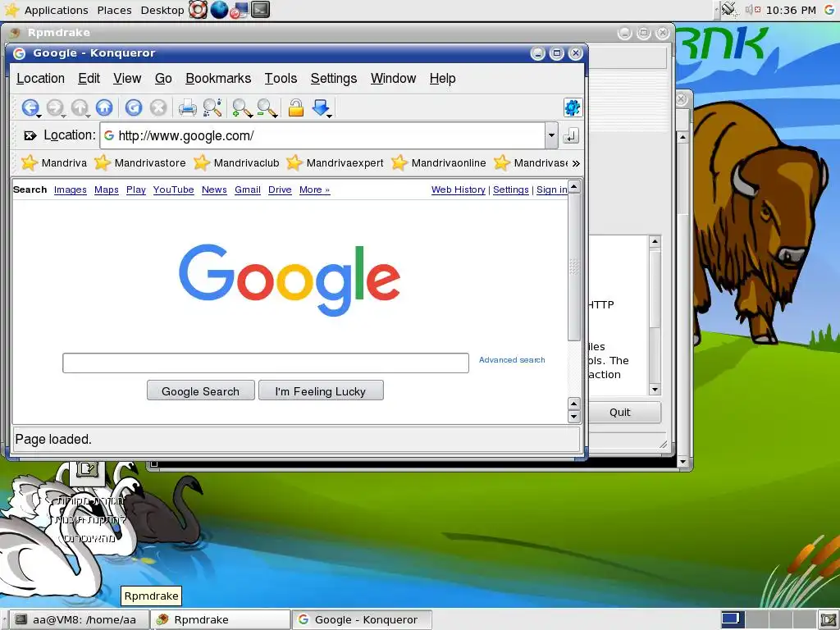This screenshot has width=840, height=630.
Task: Show more bookmarks with the chevron
Action: click(x=576, y=163)
